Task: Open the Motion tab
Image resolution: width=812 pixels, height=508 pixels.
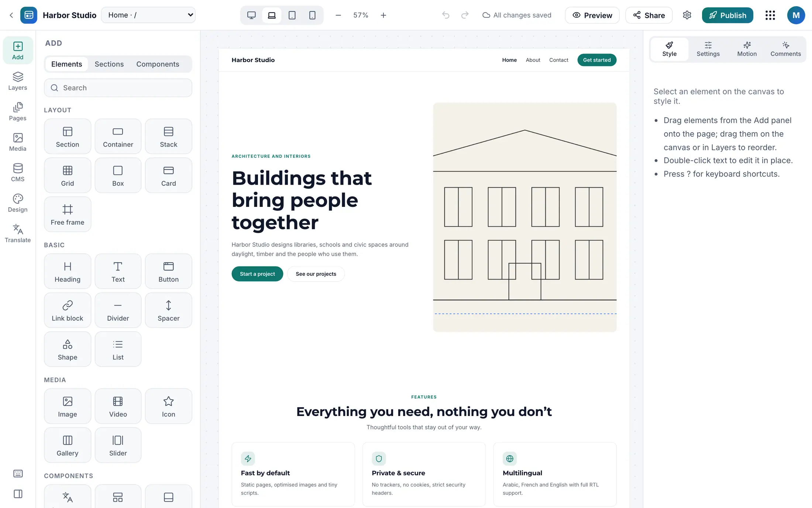Action: (x=747, y=50)
